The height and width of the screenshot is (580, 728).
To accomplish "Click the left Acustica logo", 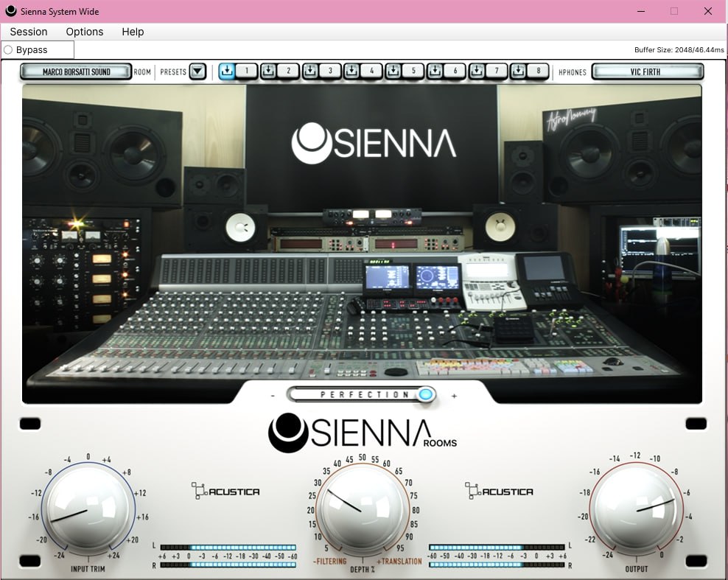I will tap(225, 491).
